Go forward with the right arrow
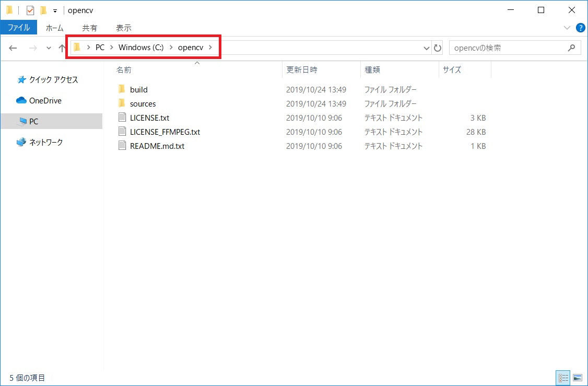The width and height of the screenshot is (588, 386). coord(33,48)
